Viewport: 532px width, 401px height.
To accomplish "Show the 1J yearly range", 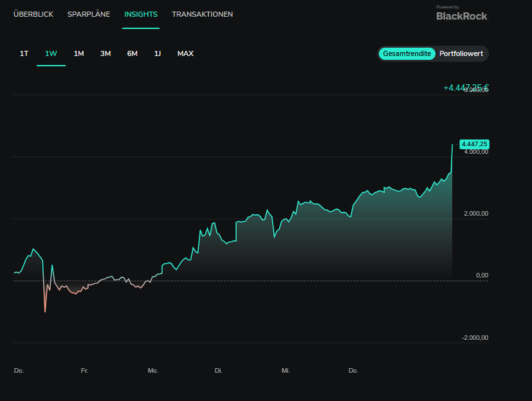I will point(157,53).
